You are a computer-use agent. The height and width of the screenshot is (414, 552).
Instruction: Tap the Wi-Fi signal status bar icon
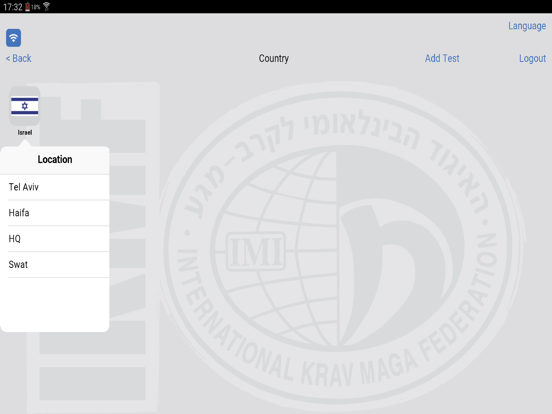click(46, 6)
